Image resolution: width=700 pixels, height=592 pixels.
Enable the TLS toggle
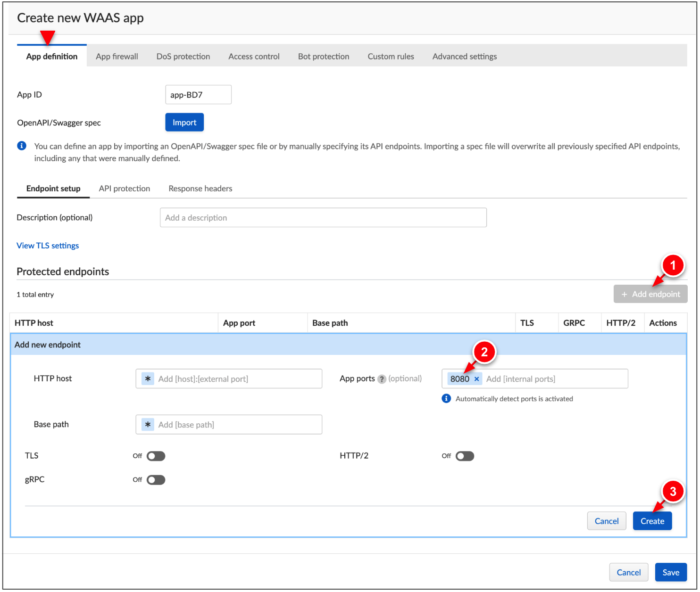156,456
